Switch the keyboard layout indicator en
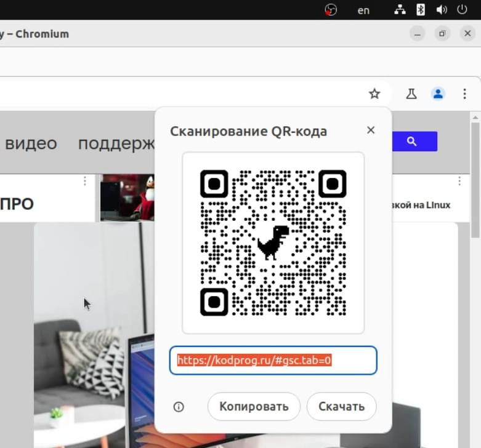The image size is (481, 448). (x=363, y=10)
